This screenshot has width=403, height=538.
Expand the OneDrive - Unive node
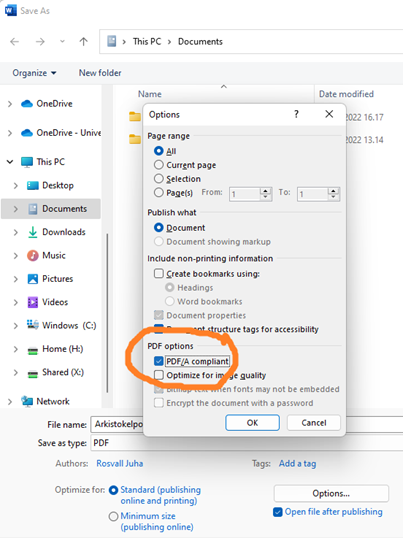coord(10,133)
